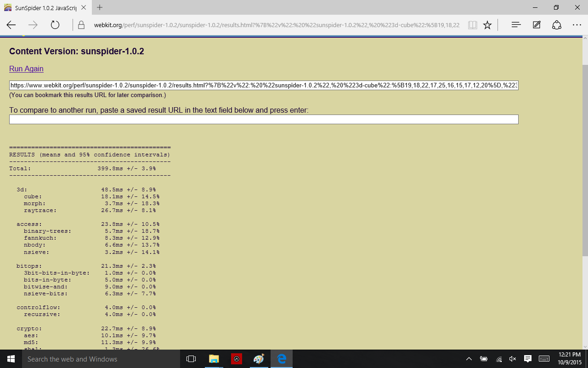This screenshot has width=588, height=368.
Task: Click the Run Again link
Action: [x=26, y=69]
